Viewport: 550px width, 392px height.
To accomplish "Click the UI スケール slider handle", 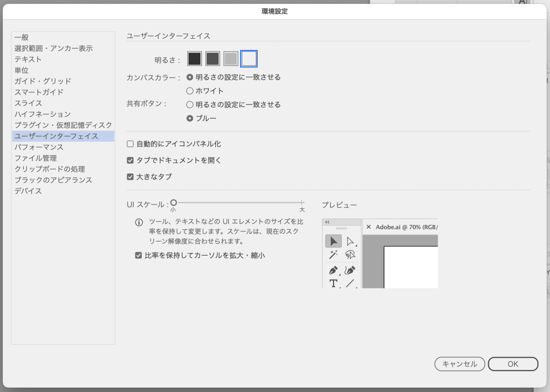I will [173, 202].
